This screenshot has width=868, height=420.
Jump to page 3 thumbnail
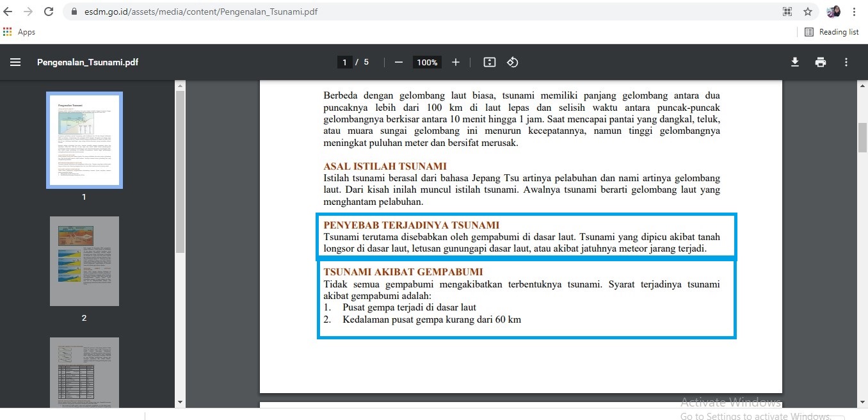tap(84, 372)
